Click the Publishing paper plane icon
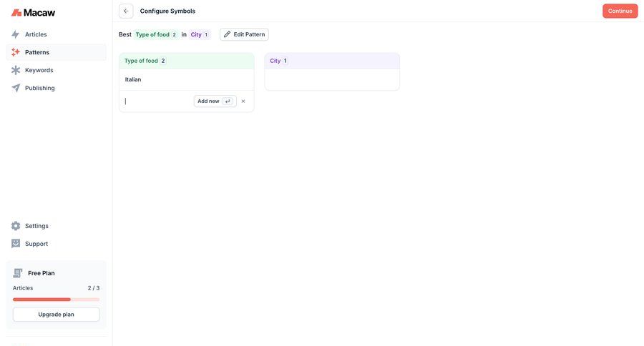Viewport: 644px width, 346px height. tap(16, 88)
